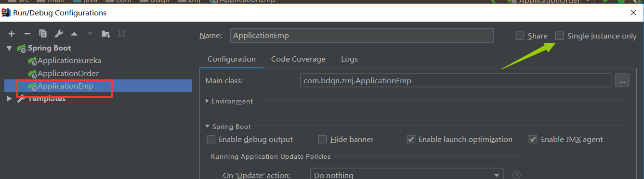Select the Templates tree node
Screen dimensions: 644x179
pyautogui.click(x=47, y=99)
